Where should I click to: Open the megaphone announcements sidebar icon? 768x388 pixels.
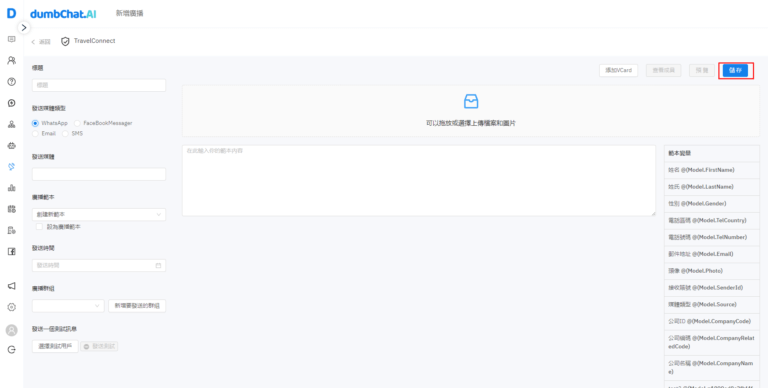[11, 286]
